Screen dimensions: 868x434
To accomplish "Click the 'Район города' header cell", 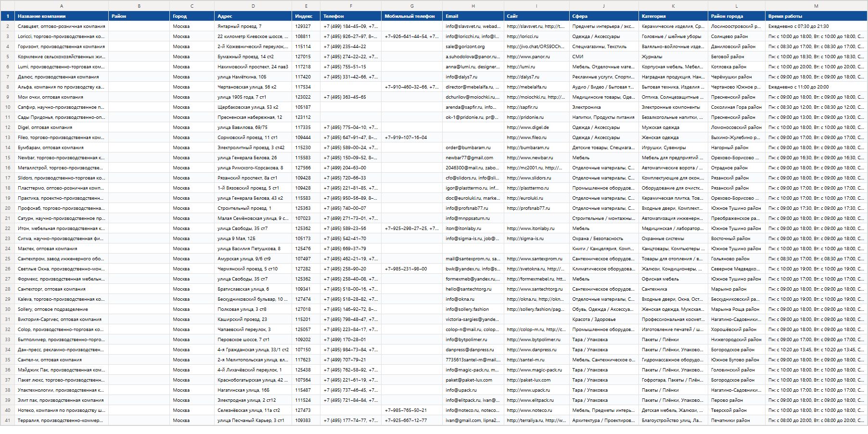I will coord(737,16).
